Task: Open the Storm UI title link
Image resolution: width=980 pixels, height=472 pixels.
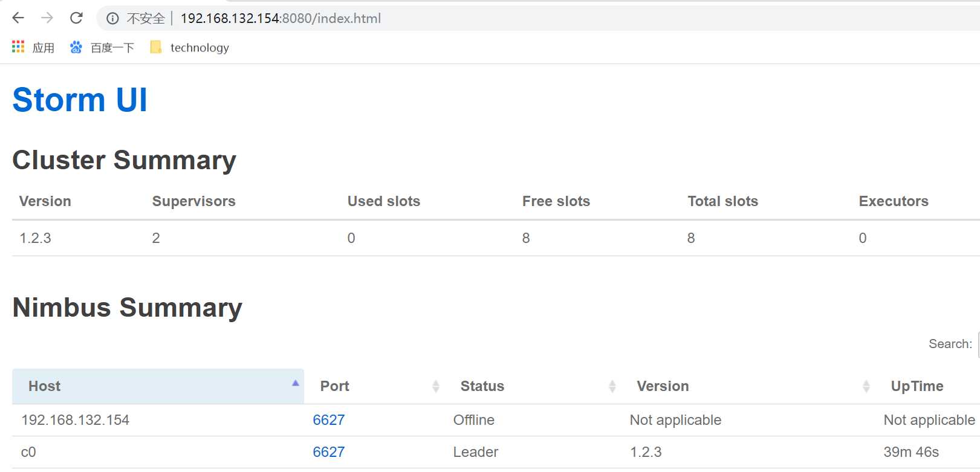Action: 80,100
